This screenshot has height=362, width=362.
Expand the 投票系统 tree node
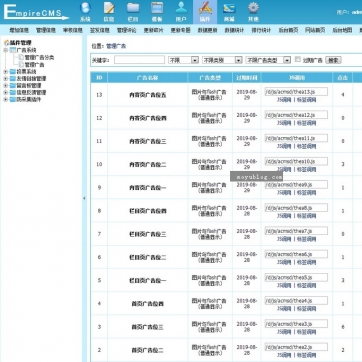click(5, 71)
